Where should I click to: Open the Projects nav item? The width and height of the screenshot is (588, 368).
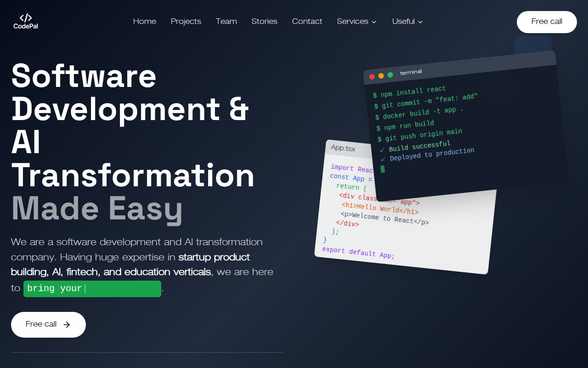pos(186,22)
